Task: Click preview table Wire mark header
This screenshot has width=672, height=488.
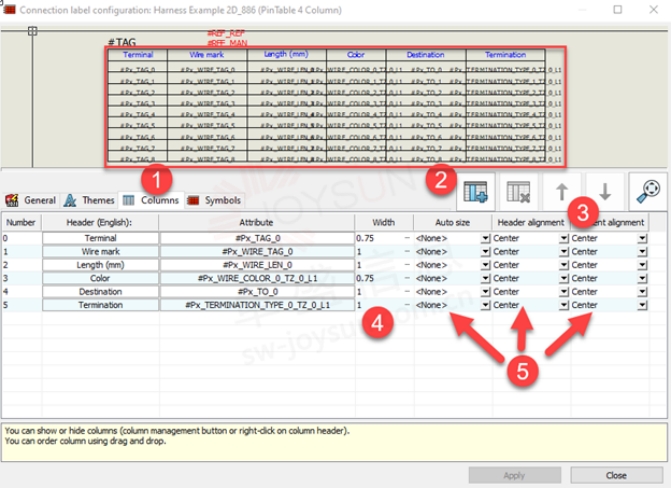Action: [x=207, y=55]
